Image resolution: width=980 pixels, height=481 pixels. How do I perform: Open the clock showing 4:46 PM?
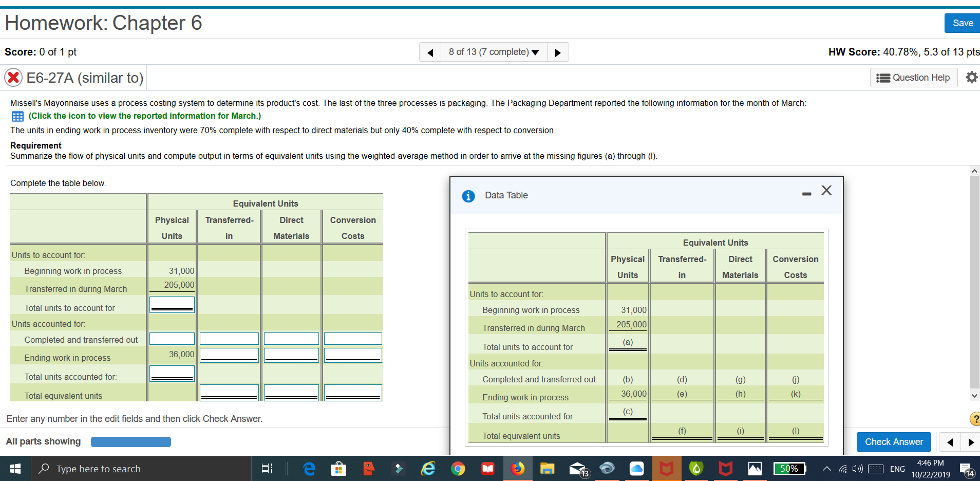(x=931, y=469)
